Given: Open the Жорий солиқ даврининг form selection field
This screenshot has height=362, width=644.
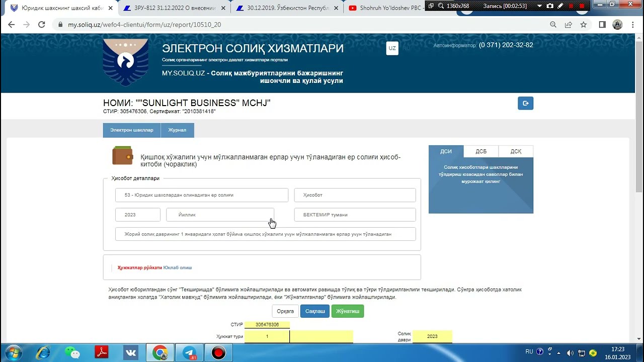Looking at the screenshot, I should 266,234.
